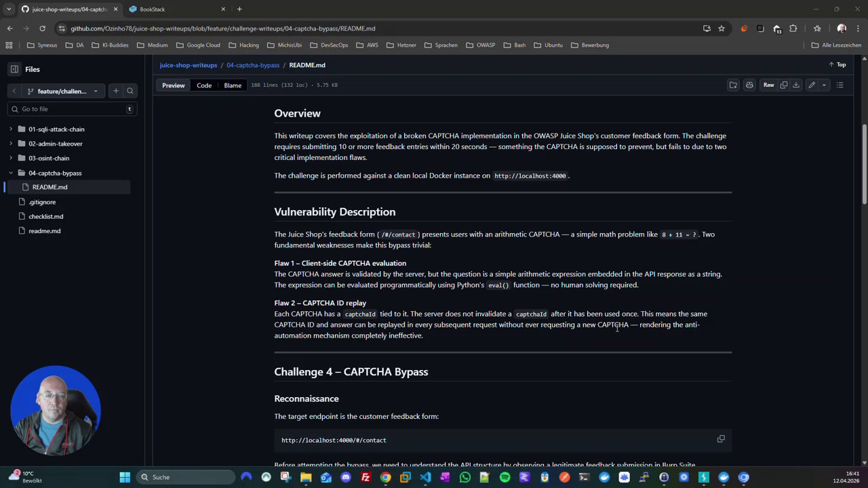Open the Hacking bookmarks folder
Image resolution: width=868 pixels, height=488 pixels.
pyautogui.click(x=243, y=45)
